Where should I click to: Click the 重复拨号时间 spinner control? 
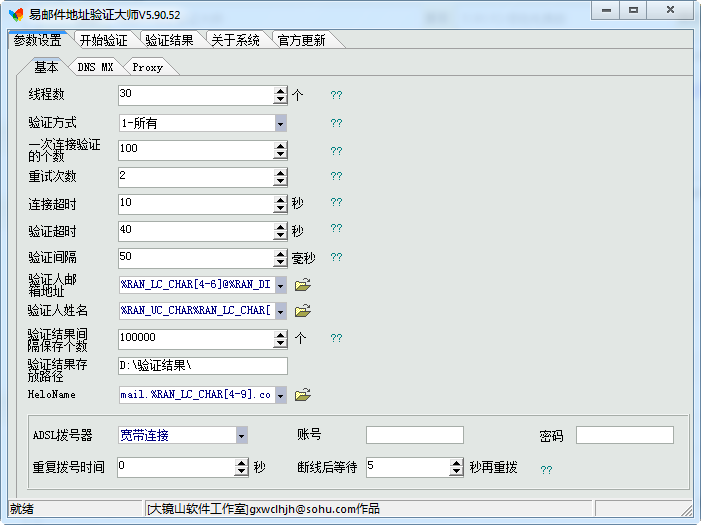coord(241,467)
